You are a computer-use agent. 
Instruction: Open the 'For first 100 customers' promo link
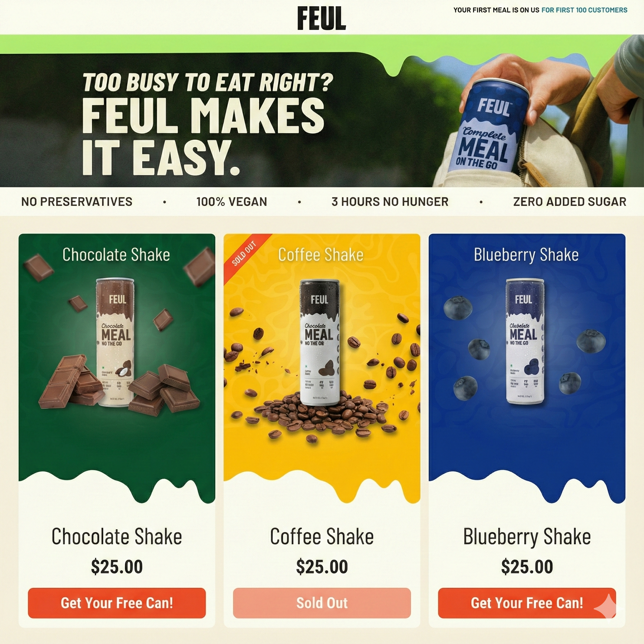584,10
